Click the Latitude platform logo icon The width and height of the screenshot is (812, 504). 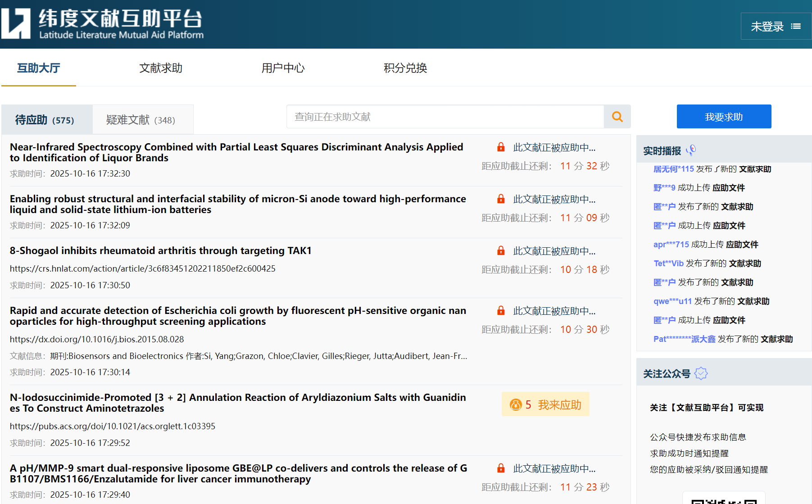click(16, 23)
